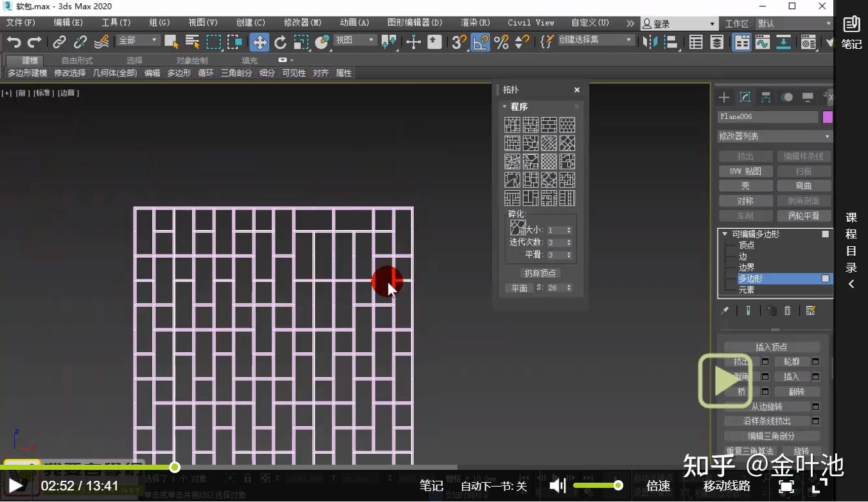Open the 编辑(E) menu
This screenshot has height=502, width=868.
68,22
